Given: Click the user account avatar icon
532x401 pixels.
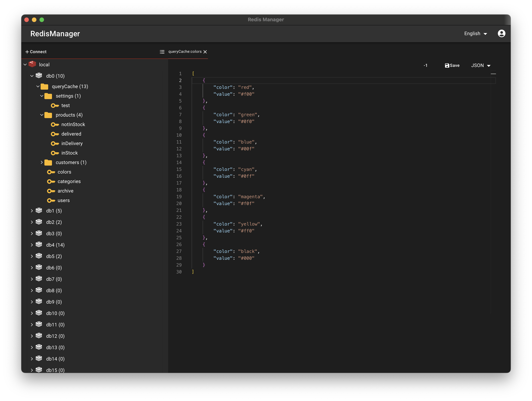Looking at the screenshot, I should coord(501,33).
